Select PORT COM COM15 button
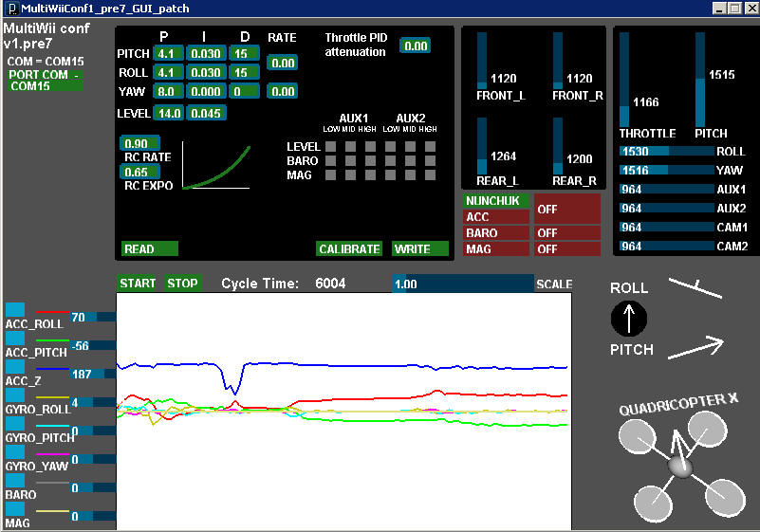The image size is (760, 532). pyautogui.click(x=45, y=81)
